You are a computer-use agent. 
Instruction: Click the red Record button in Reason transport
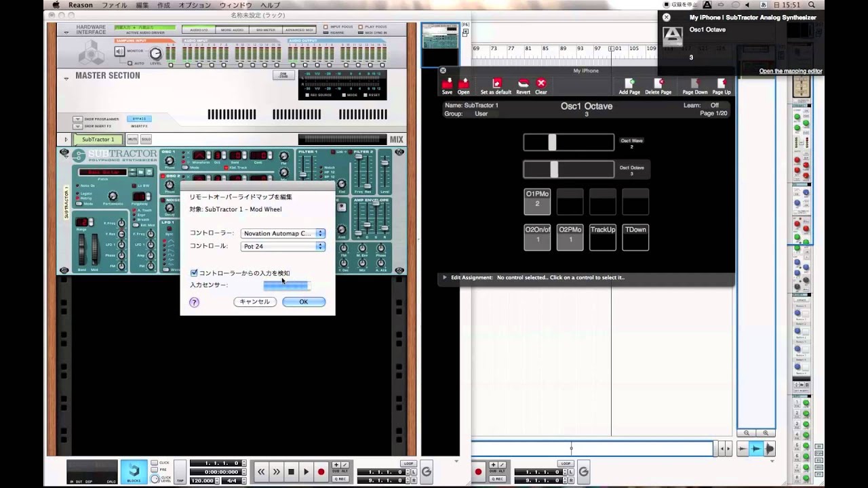tap(321, 472)
